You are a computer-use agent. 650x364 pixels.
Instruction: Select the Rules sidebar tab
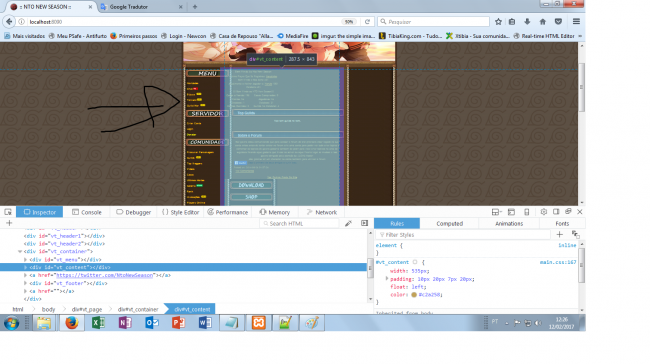(x=397, y=223)
